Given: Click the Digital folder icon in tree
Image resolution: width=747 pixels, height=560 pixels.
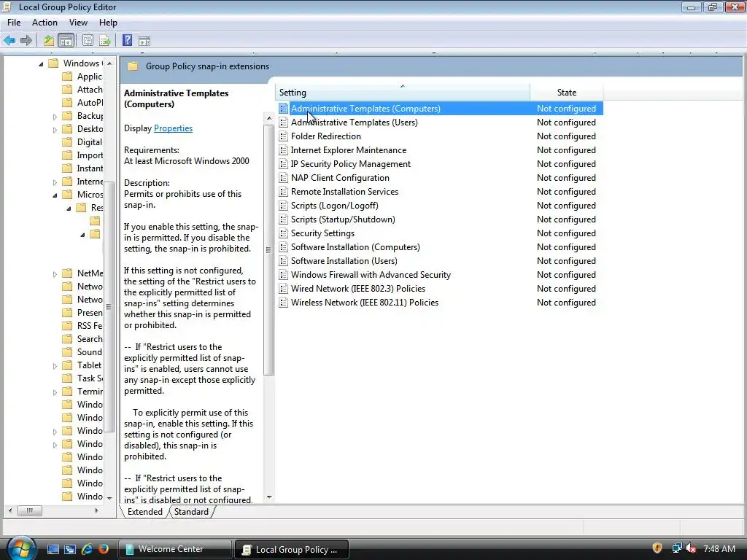Looking at the screenshot, I should click(x=68, y=142).
